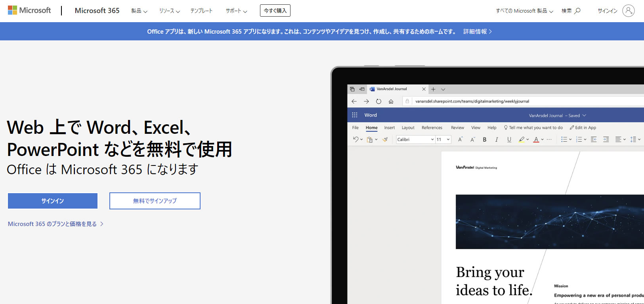Toggle Bold in the Word toolbar
Viewport: 644px width, 304px height.
point(484,139)
